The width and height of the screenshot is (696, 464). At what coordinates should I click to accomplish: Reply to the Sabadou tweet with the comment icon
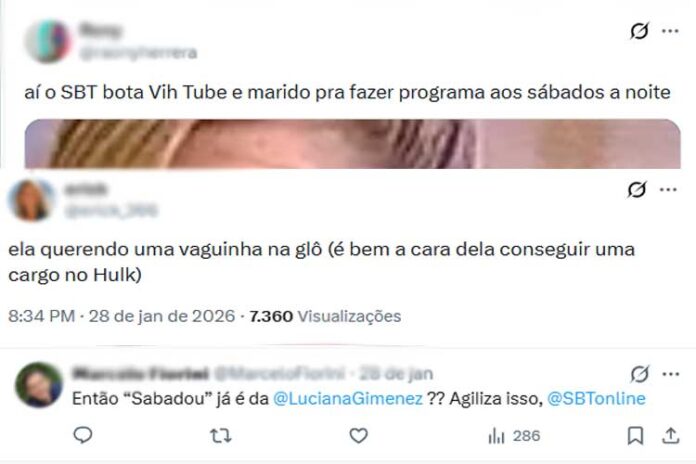pyautogui.click(x=83, y=435)
